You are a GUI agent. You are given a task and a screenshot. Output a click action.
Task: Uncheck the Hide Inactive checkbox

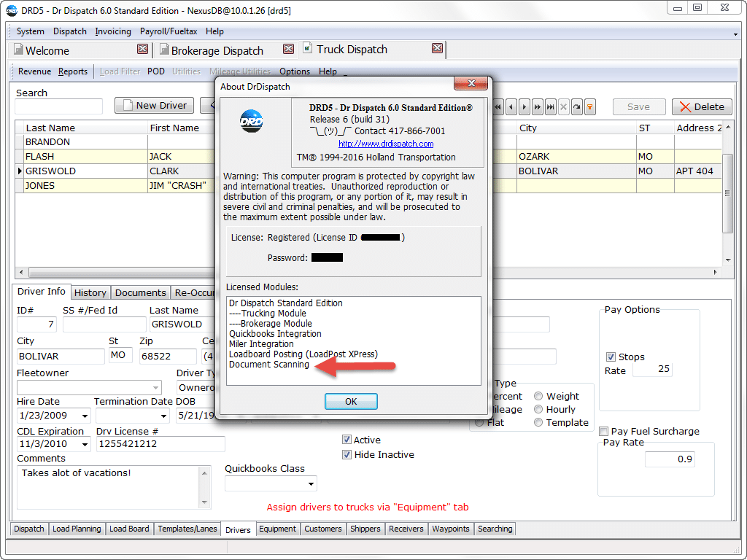pyautogui.click(x=347, y=454)
